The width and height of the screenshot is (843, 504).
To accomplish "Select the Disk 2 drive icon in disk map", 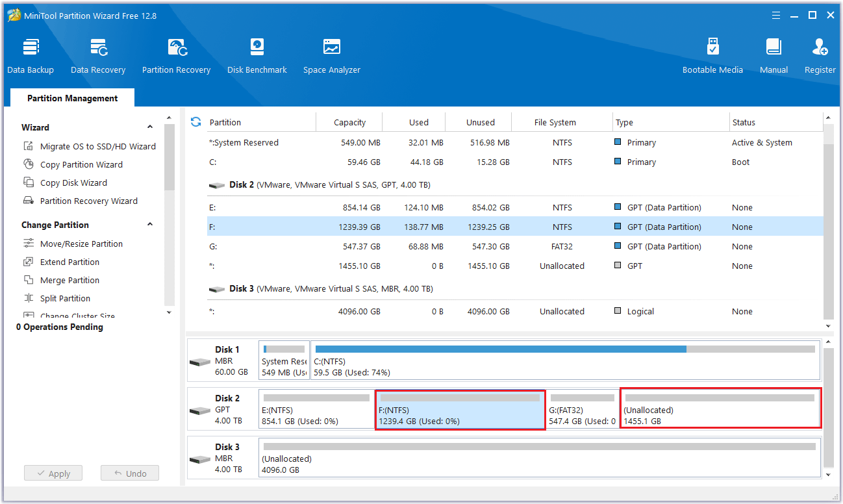I will (x=199, y=410).
